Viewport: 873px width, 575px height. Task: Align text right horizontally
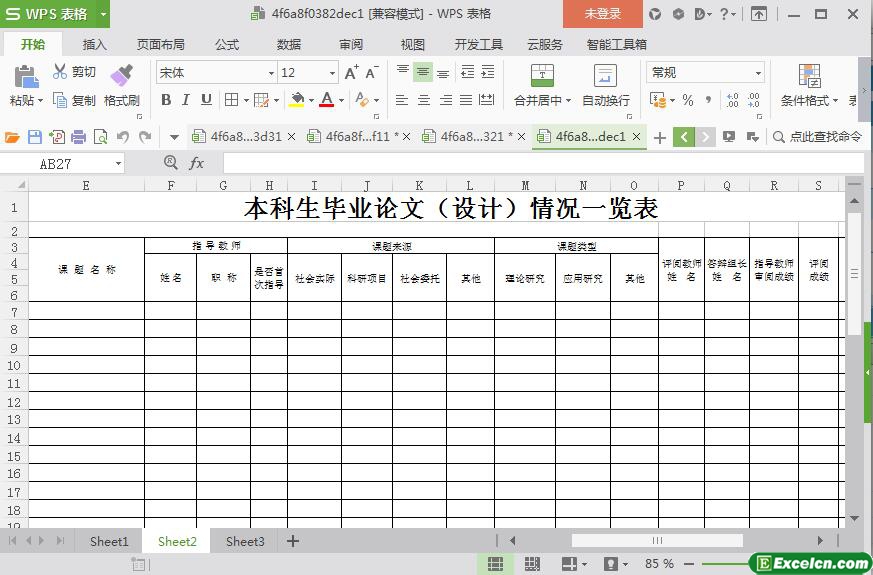point(445,100)
